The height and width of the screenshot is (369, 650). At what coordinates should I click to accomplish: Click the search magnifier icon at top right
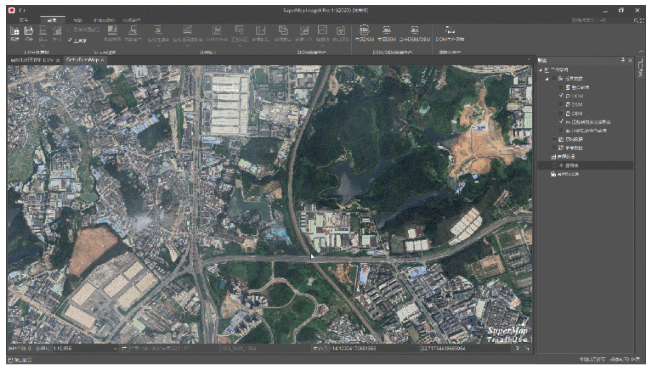tap(636, 20)
